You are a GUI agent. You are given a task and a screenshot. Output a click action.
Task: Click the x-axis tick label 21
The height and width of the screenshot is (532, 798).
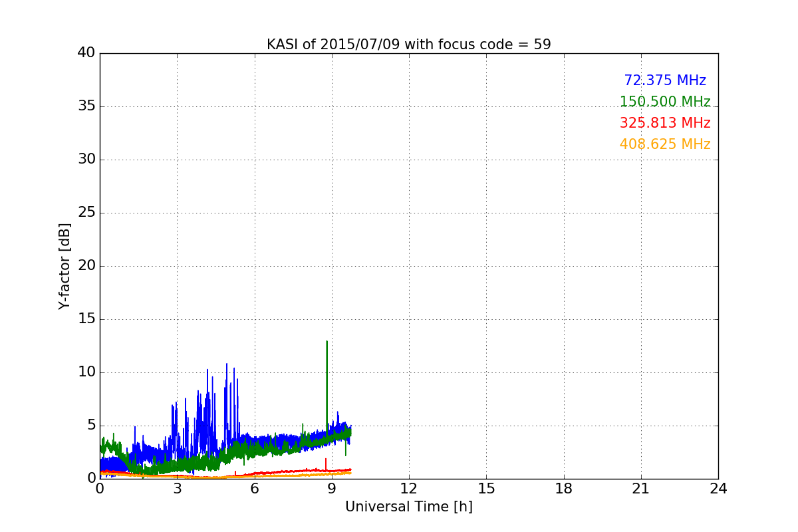[x=641, y=489]
